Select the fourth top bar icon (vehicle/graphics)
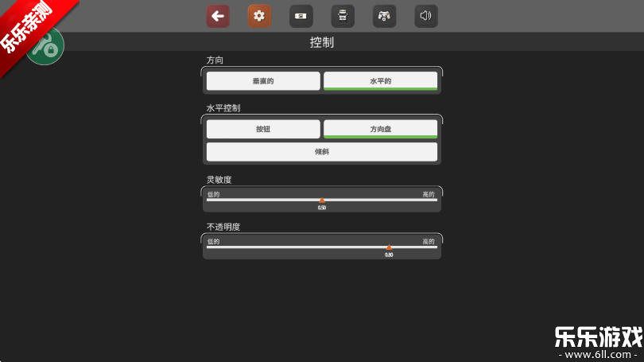The image size is (644, 362). tap(343, 16)
